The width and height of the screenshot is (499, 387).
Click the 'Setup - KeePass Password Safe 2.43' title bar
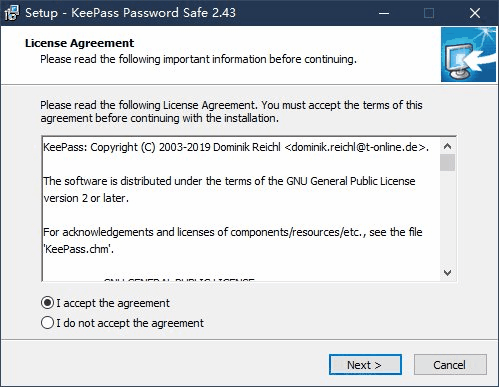pos(130,13)
